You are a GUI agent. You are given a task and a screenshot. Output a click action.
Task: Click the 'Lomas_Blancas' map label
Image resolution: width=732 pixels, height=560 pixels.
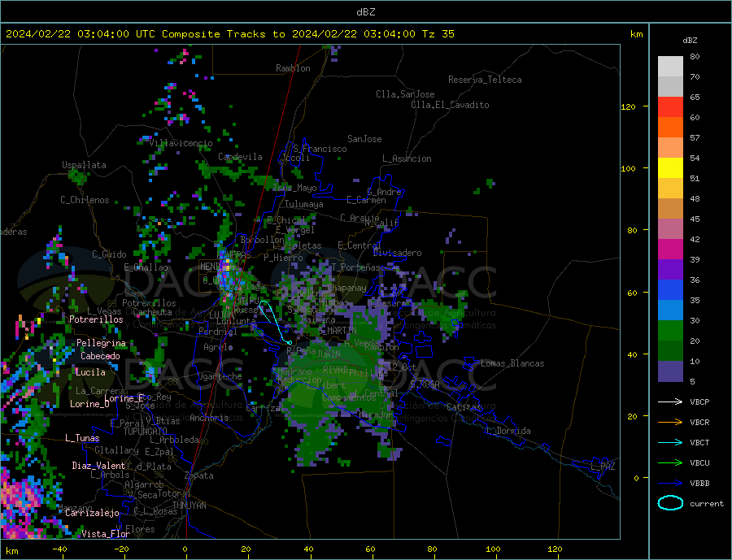pyautogui.click(x=512, y=363)
